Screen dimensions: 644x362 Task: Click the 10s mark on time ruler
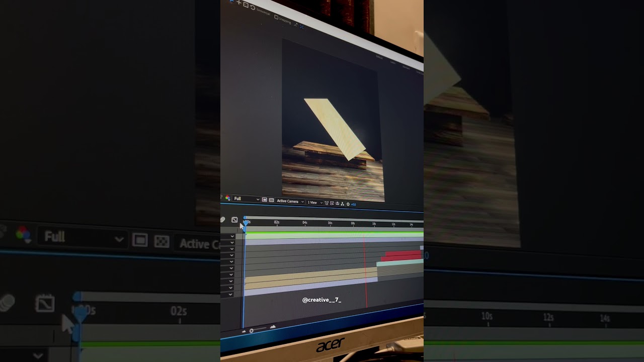point(374,224)
